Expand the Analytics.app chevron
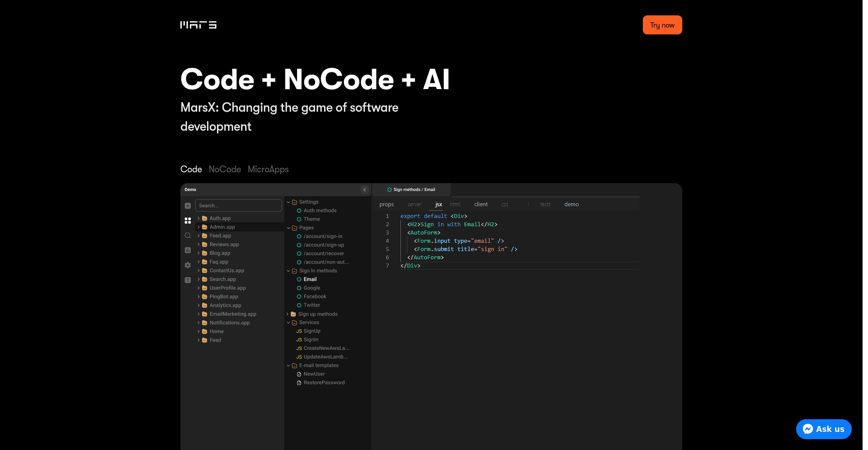The width and height of the screenshot is (868, 450). coord(198,305)
